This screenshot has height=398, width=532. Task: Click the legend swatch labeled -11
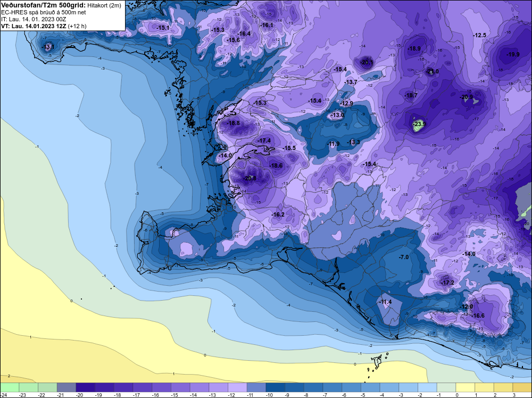(256, 387)
